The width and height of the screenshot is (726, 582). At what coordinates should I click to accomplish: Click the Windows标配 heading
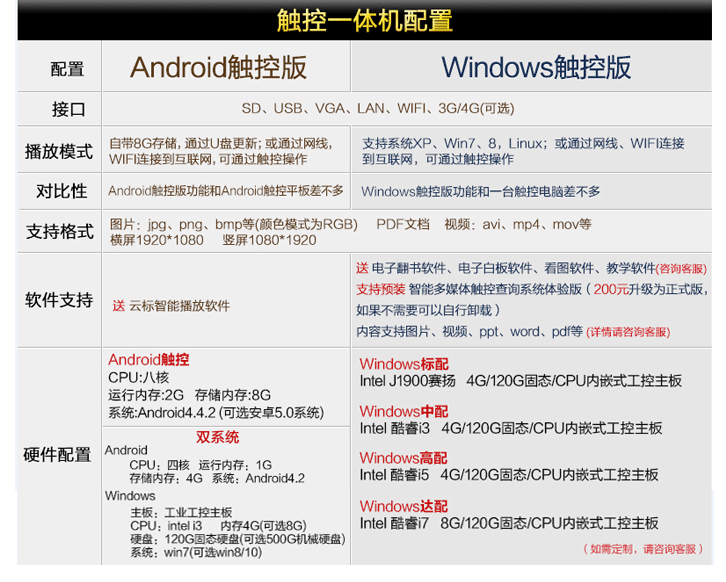[404, 364]
